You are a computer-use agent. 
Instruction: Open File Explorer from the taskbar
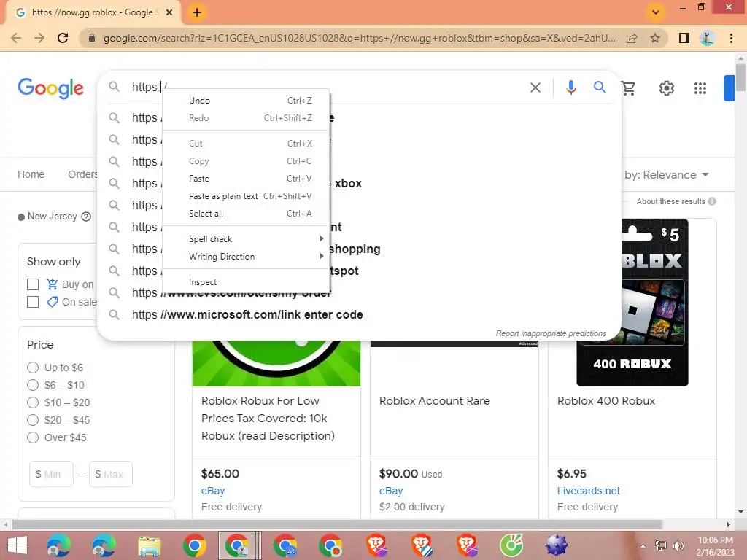(149, 545)
